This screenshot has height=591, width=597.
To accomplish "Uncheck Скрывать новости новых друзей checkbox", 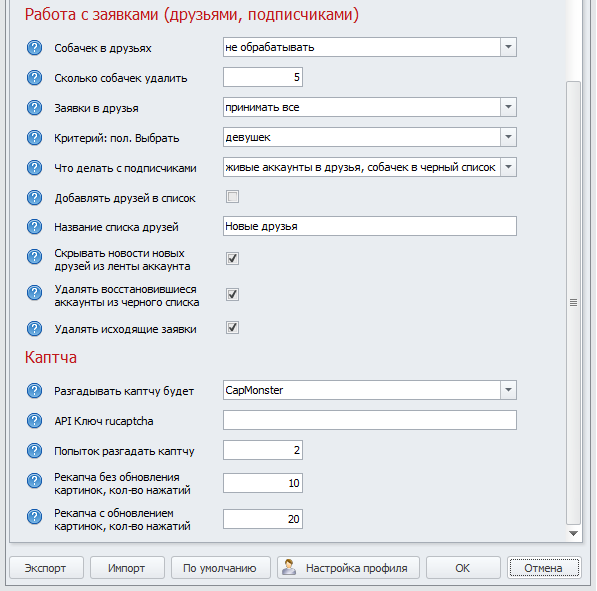I will pyautogui.click(x=232, y=259).
